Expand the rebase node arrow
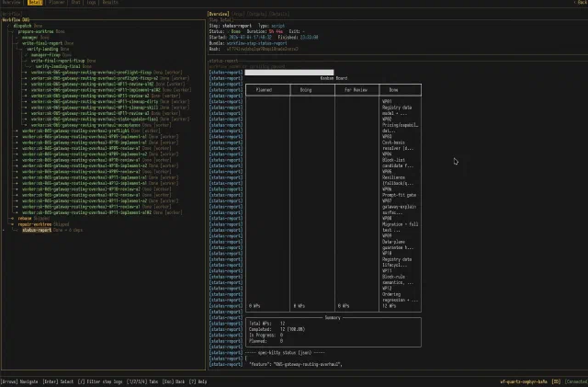588x387 pixels. [12, 219]
